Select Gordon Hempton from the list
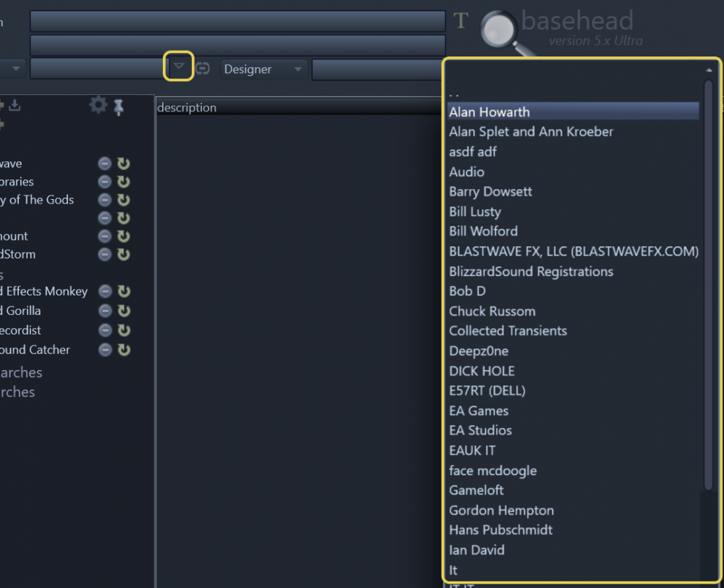The width and height of the screenshot is (724, 588). [x=501, y=511]
